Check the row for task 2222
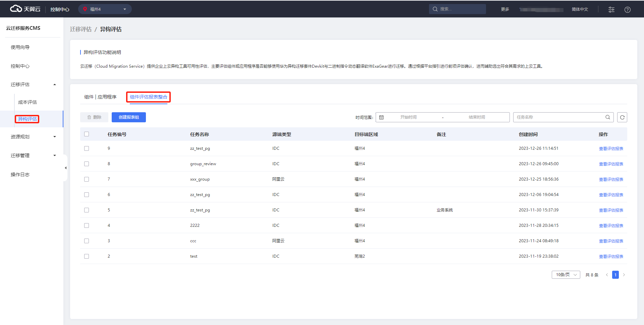Screen dimensions: 644x325 click(x=87, y=225)
